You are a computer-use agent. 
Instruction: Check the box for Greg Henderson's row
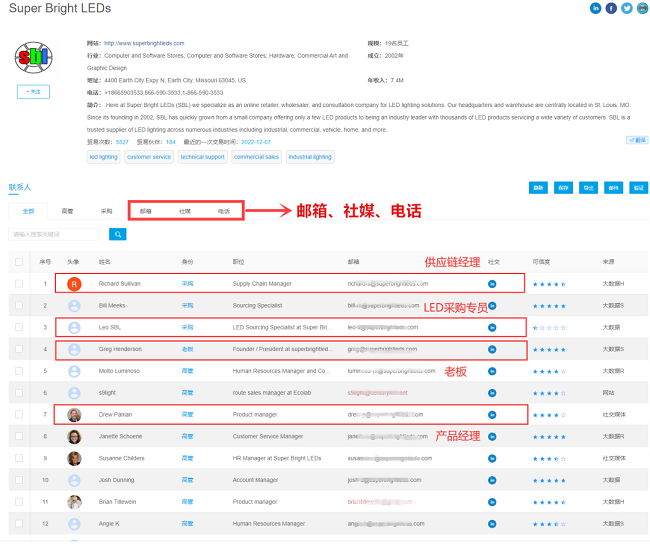19,349
